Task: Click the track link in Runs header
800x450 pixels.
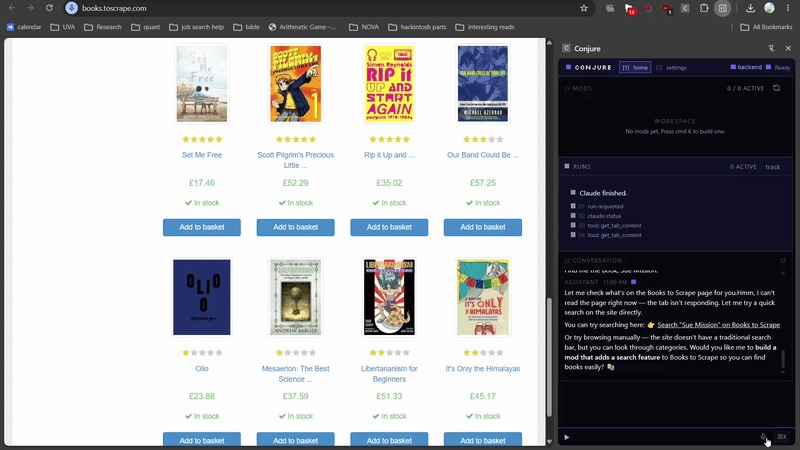Action: 772,167
